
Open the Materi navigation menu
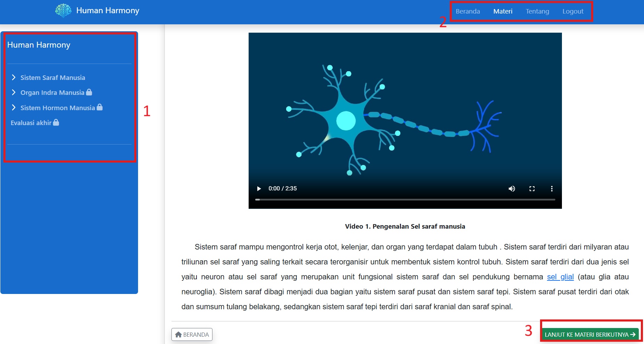503,11
